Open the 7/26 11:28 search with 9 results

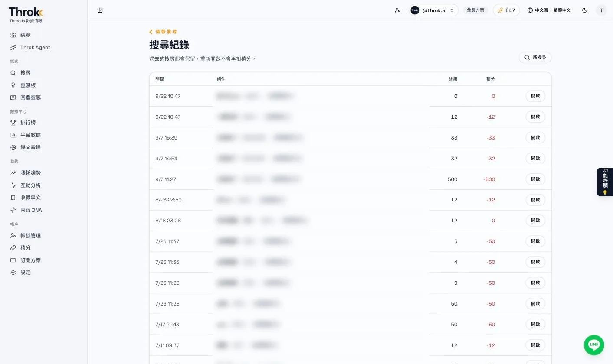click(x=535, y=283)
